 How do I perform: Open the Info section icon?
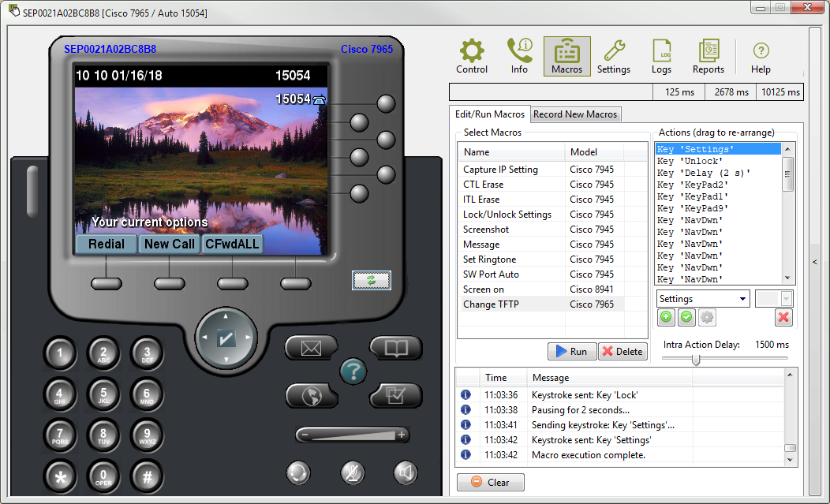point(519,56)
